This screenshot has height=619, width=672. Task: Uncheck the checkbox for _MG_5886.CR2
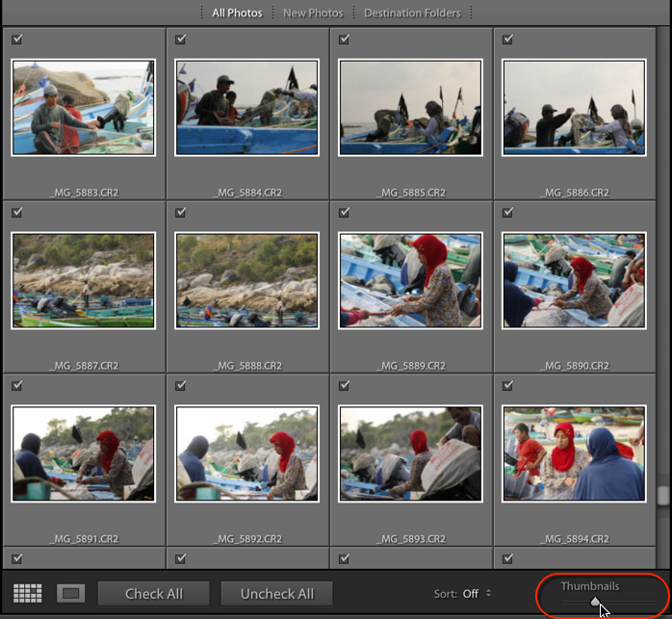point(508,39)
